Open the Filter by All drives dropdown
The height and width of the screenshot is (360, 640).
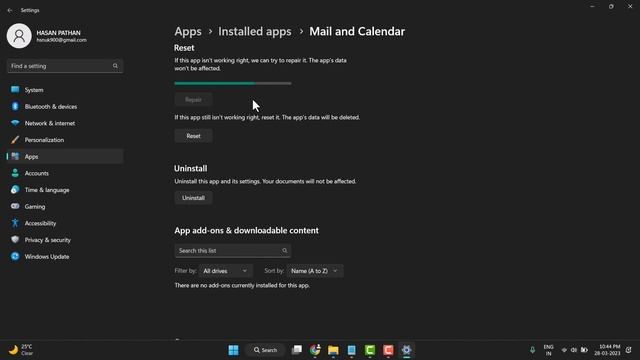[x=225, y=271]
